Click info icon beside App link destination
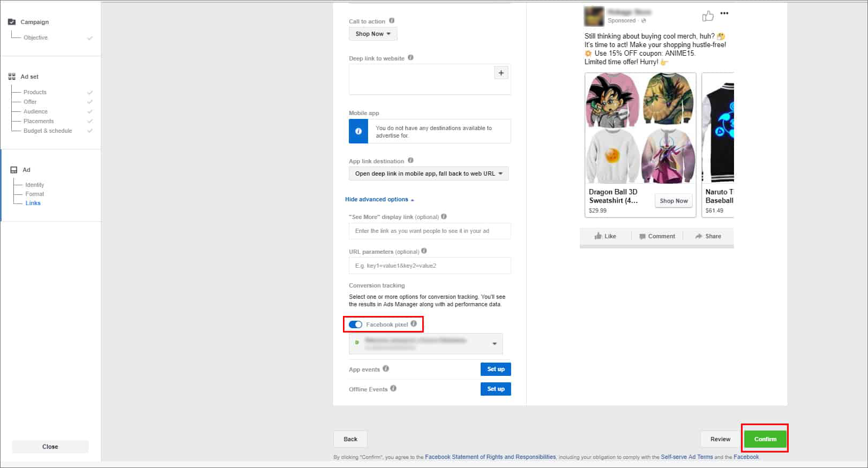 [410, 161]
